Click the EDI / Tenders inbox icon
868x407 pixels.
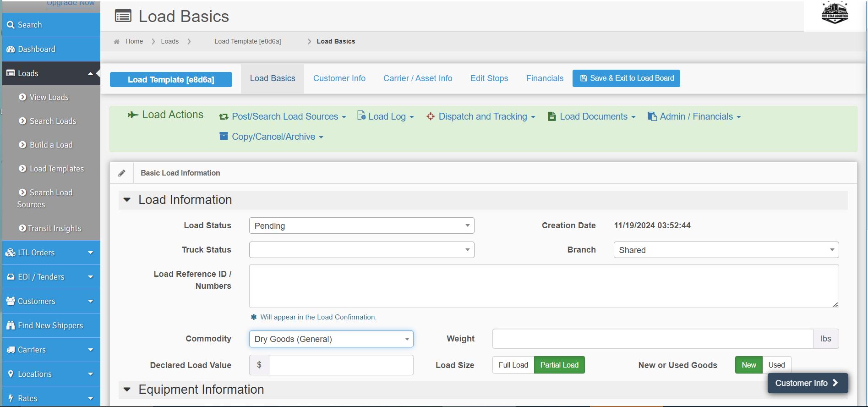(x=11, y=277)
